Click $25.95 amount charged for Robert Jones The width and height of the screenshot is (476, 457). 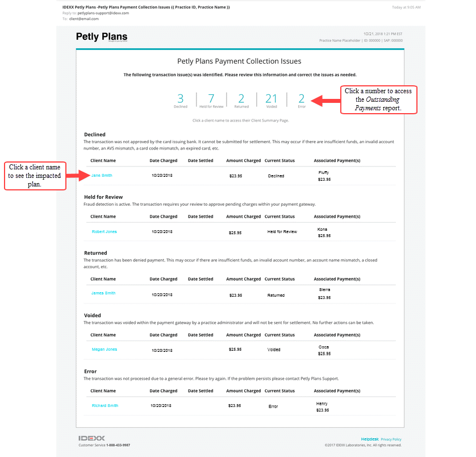point(235,232)
